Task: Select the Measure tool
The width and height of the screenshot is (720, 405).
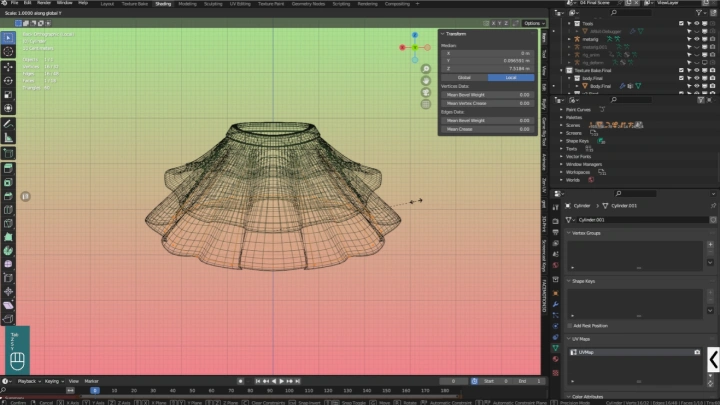Action: pyautogui.click(x=8, y=137)
